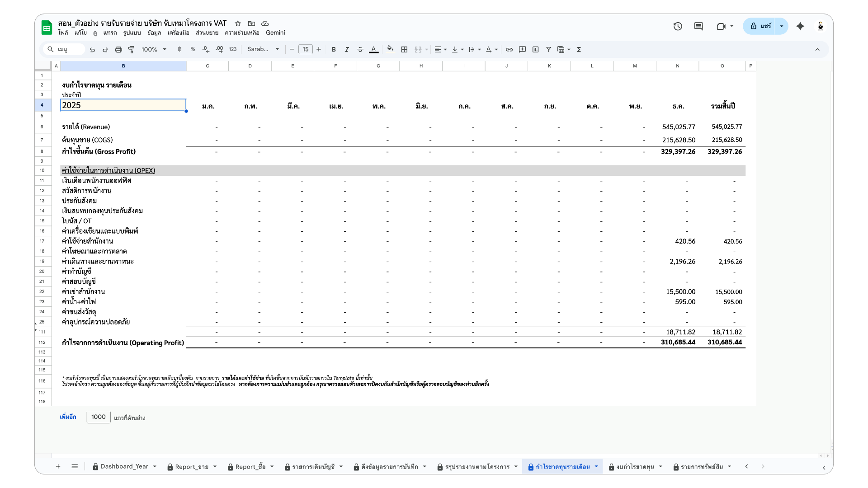Create a filter
Image resolution: width=868 pixels, height=488 pixels.
point(549,50)
